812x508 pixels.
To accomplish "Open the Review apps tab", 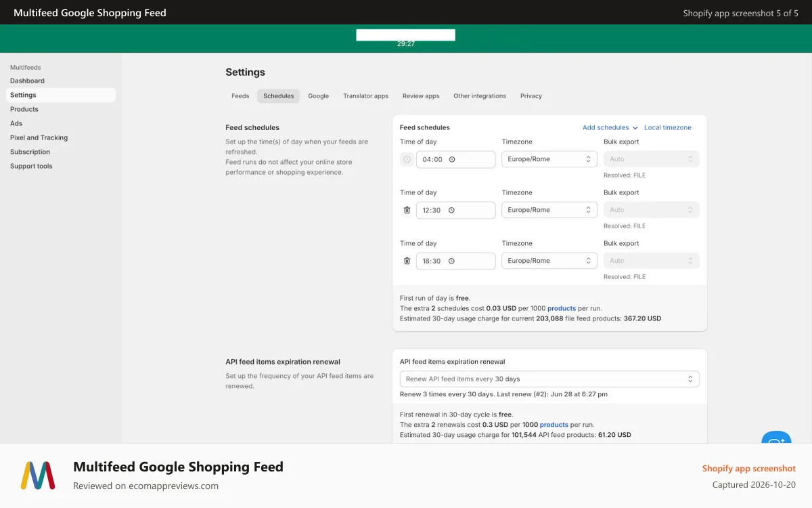I will 421,96.
